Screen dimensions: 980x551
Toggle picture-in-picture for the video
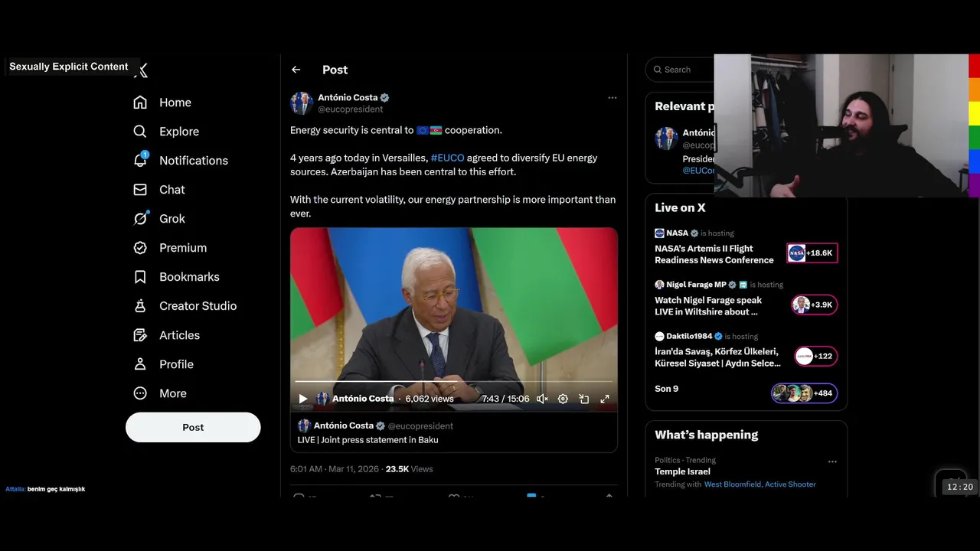click(583, 399)
